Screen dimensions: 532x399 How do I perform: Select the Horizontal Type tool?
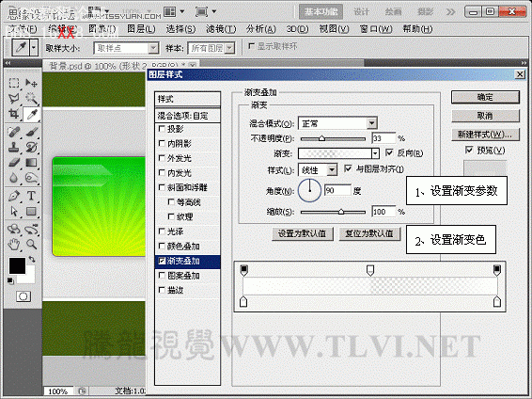coord(31,196)
